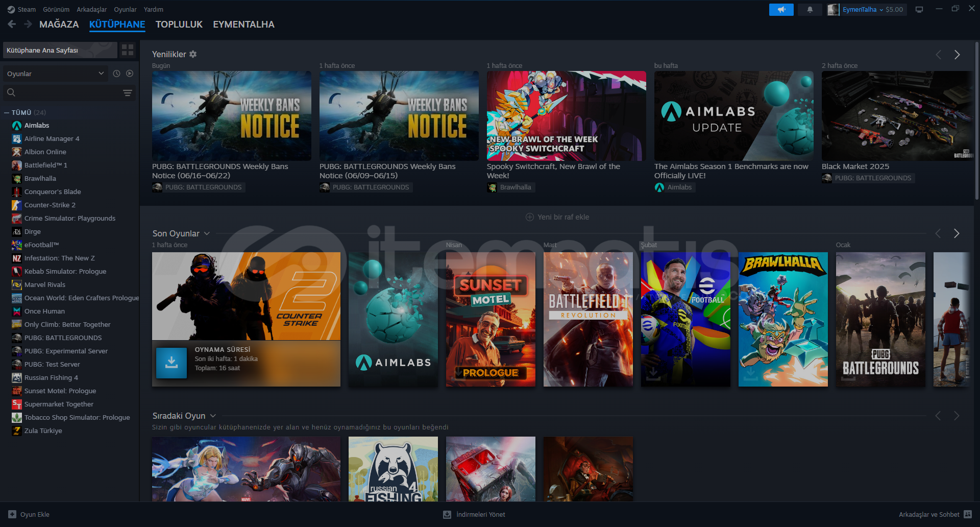The image size is (980, 527).
Task: Open advanced filter options icon
Action: 128,92
